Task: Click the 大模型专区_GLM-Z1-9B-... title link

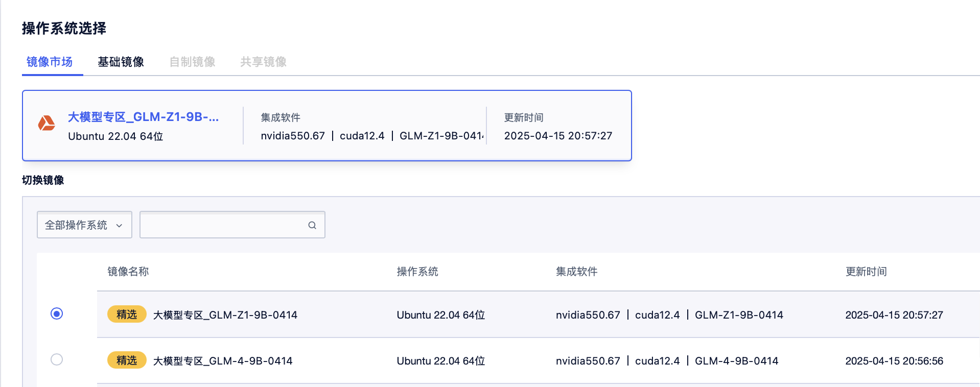Action: 143,117
